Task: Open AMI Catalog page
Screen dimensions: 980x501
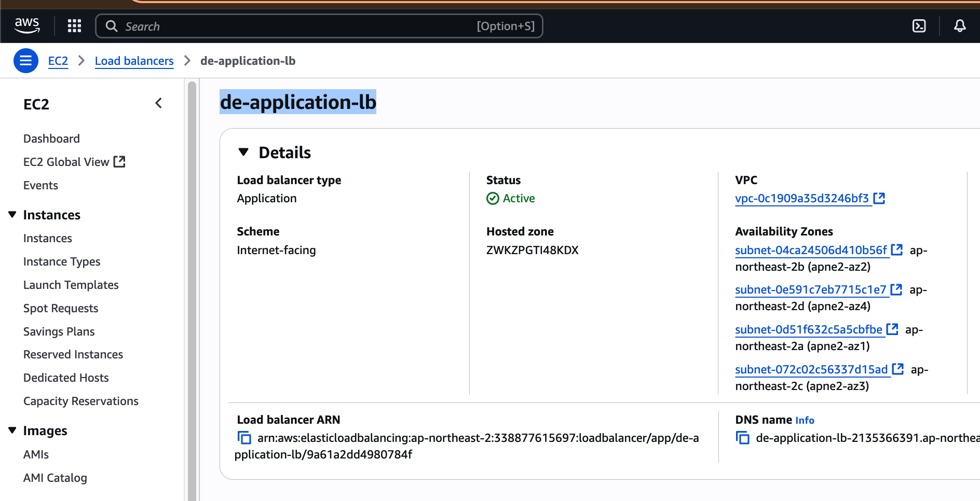Action: pyautogui.click(x=55, y=478)
